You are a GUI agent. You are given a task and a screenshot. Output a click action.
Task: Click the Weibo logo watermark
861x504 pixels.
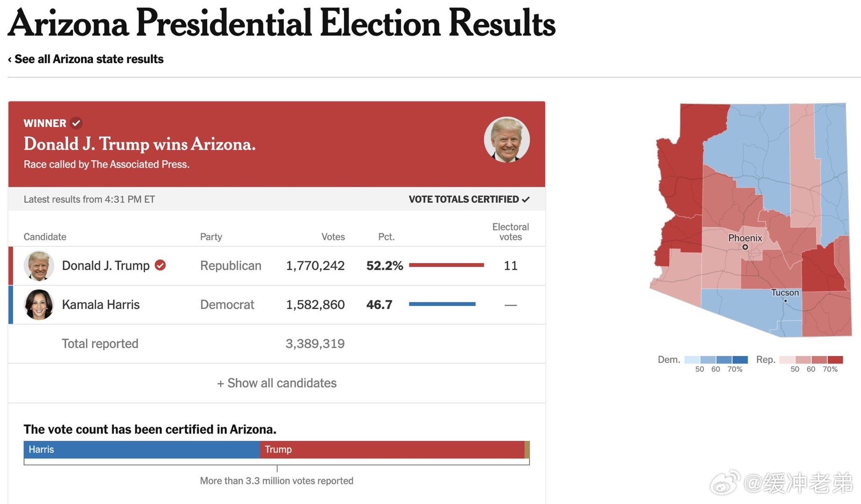pyautogui.click(x=725, y=483)
